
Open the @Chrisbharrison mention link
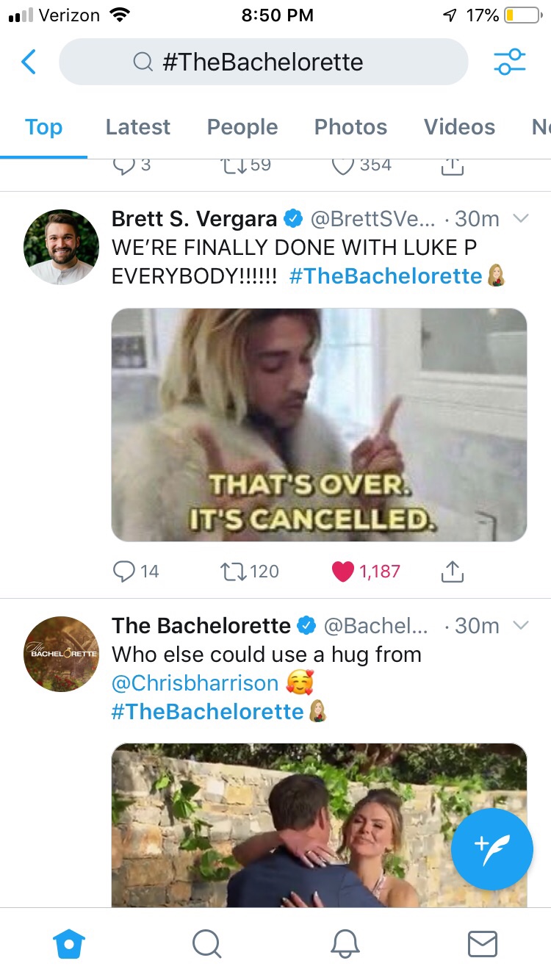point(195,682)
